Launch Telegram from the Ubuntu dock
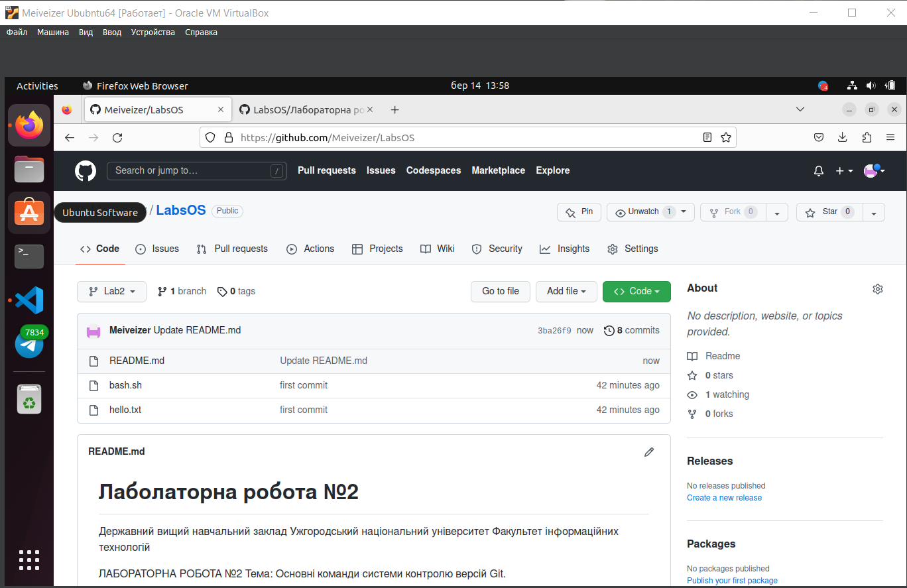Screen dimensions: 907x588 29,343
